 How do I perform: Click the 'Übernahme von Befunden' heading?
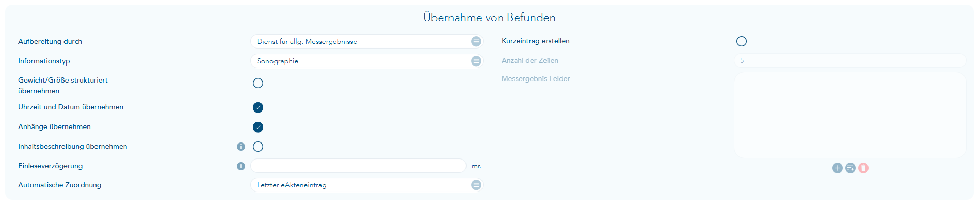coord(489,18)
